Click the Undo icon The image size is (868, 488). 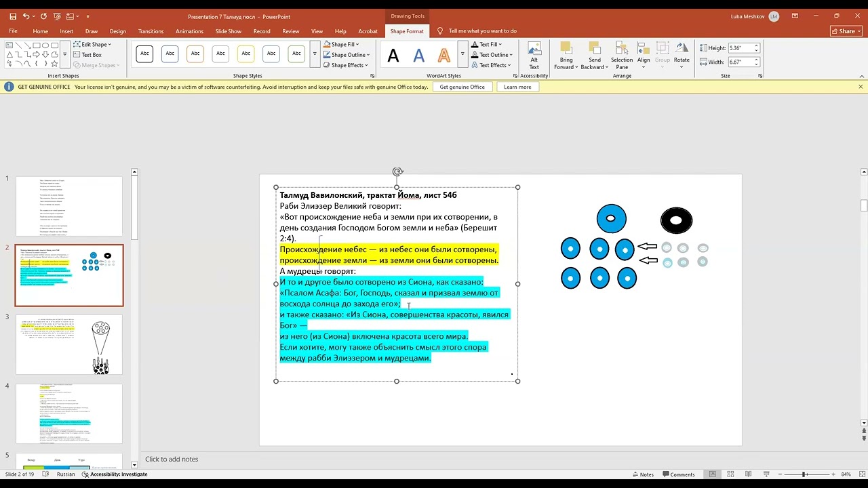[26, 16]
